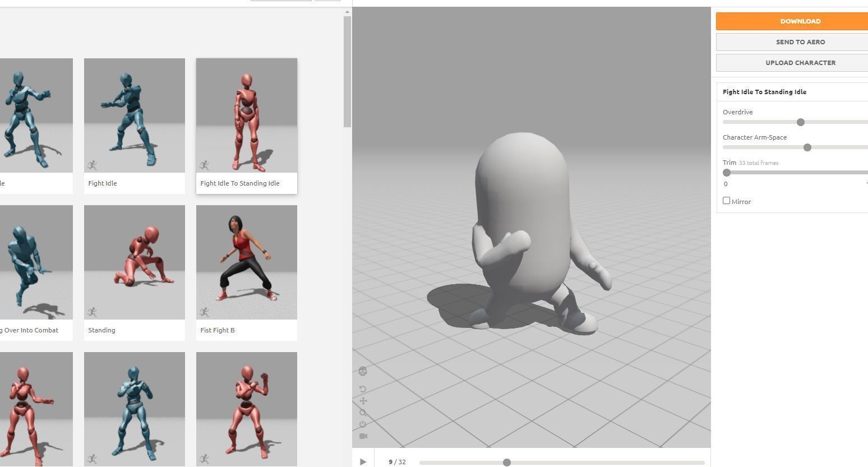Click the animation timeline scrubber handle
This screenshot has width=868, height=467.
pos(507,463)
